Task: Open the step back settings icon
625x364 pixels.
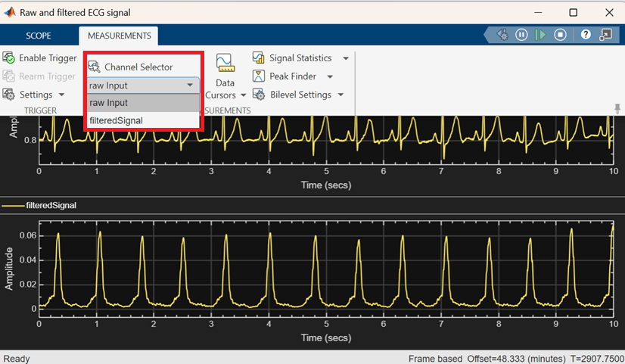Action: [502, 35]
